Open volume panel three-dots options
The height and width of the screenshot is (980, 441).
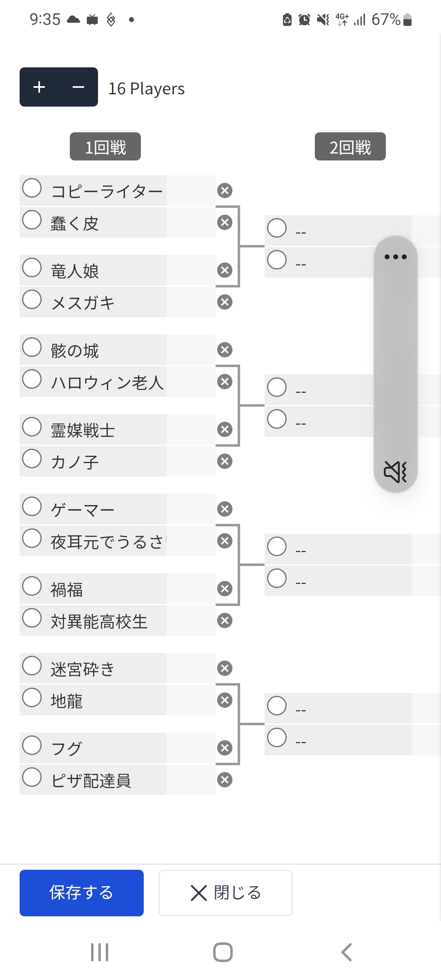coord(395,257)
